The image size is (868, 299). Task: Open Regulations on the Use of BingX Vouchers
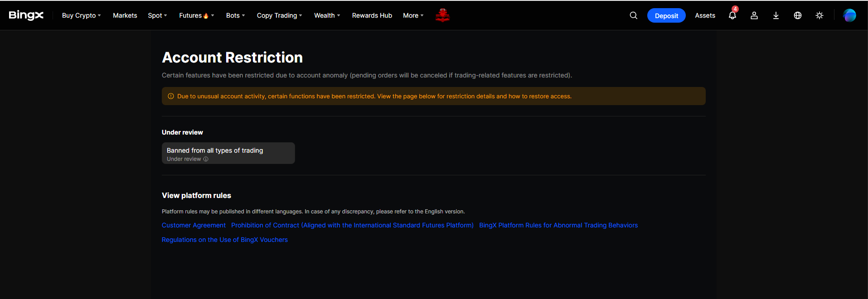pyautogui.click(x=225, y=240)
